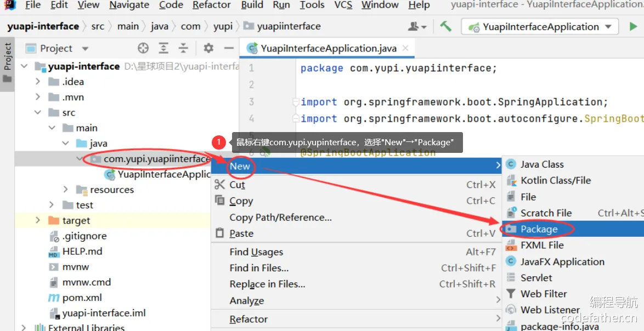Click the Expand All icon in Project panel
Screen dimensions: 644x331
click(164, 48)
